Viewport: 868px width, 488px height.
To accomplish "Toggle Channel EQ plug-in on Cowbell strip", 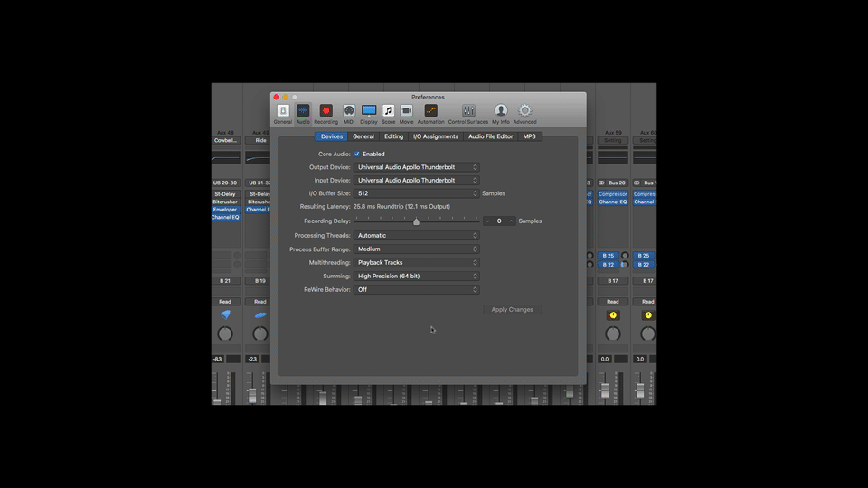I will (225, 218).
